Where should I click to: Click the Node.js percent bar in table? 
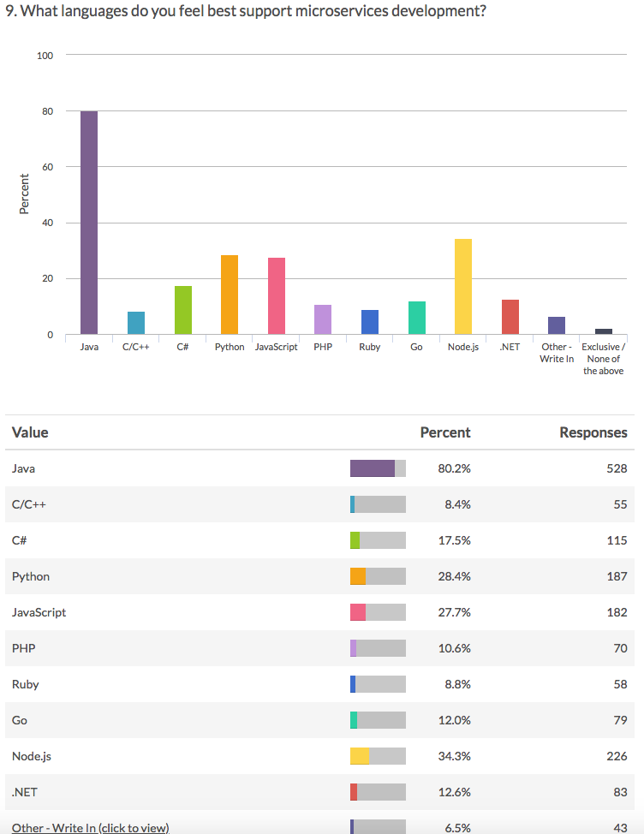pos(378,756)
